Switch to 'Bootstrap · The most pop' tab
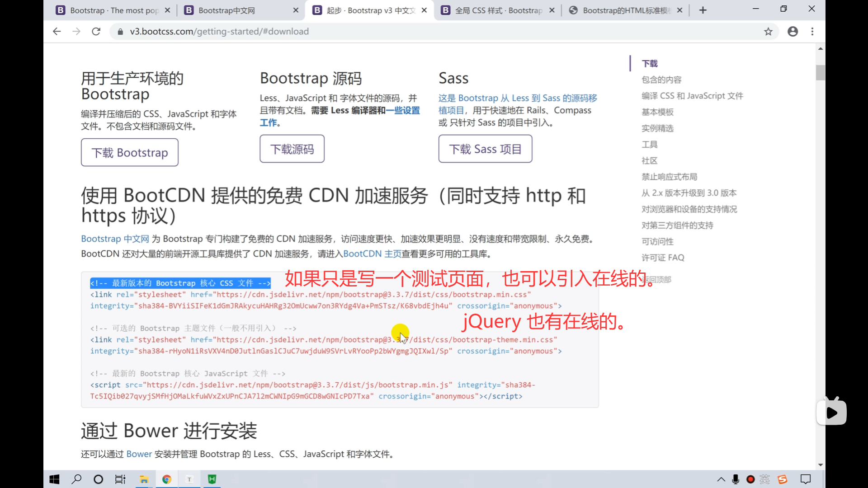This screenshot has height=488, width=868. (113, 10)
